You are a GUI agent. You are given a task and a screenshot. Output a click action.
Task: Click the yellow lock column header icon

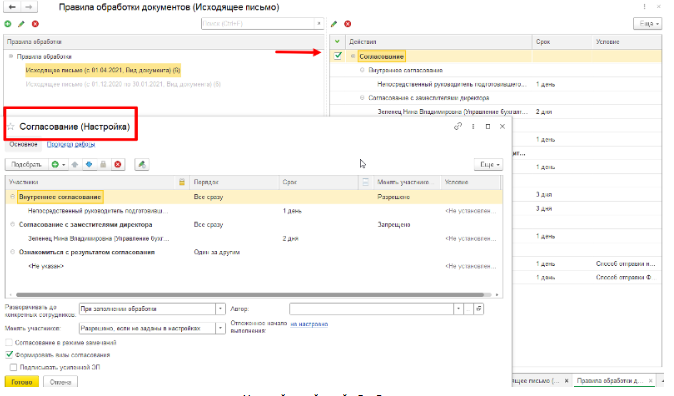coord(182,182)
